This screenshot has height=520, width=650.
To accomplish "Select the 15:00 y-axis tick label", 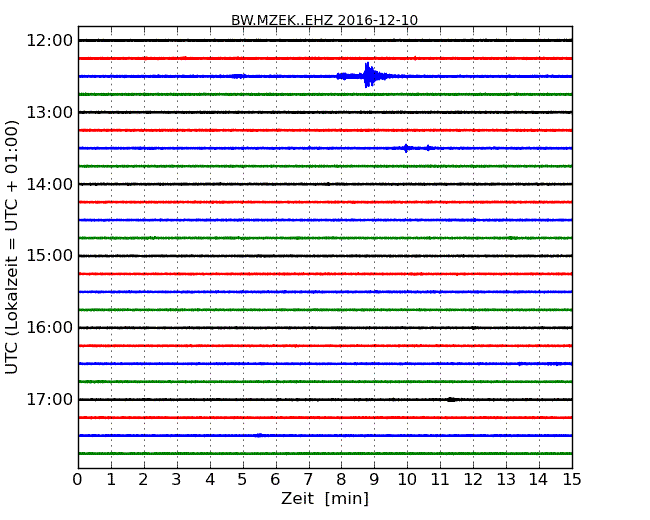I will pos(49,255).
